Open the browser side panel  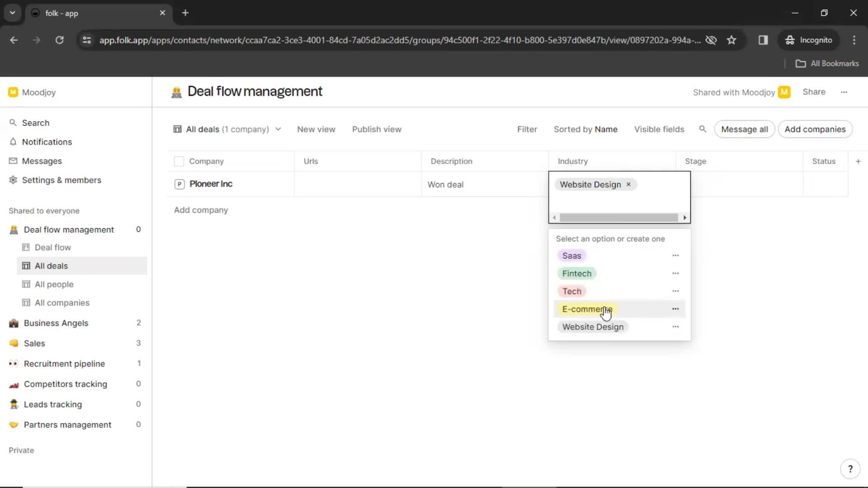(763, 40)
